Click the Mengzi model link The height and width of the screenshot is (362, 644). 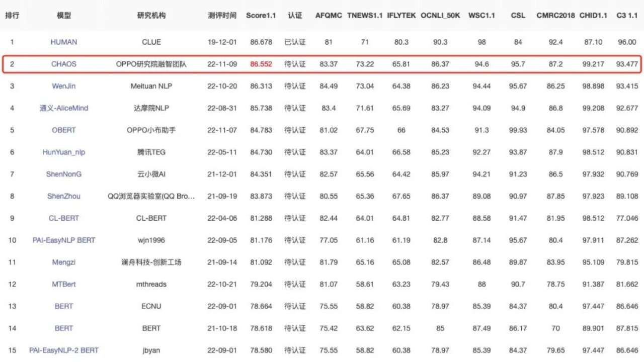64,262
